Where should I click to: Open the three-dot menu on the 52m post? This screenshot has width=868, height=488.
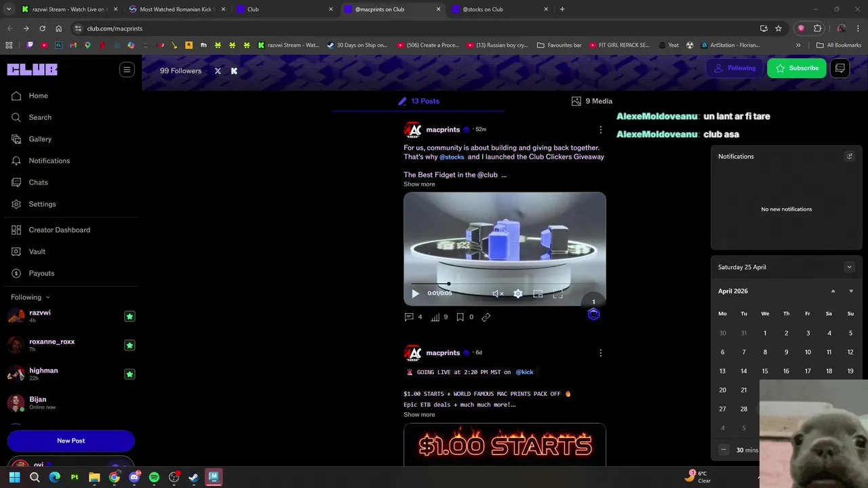(x=600, y=129)
